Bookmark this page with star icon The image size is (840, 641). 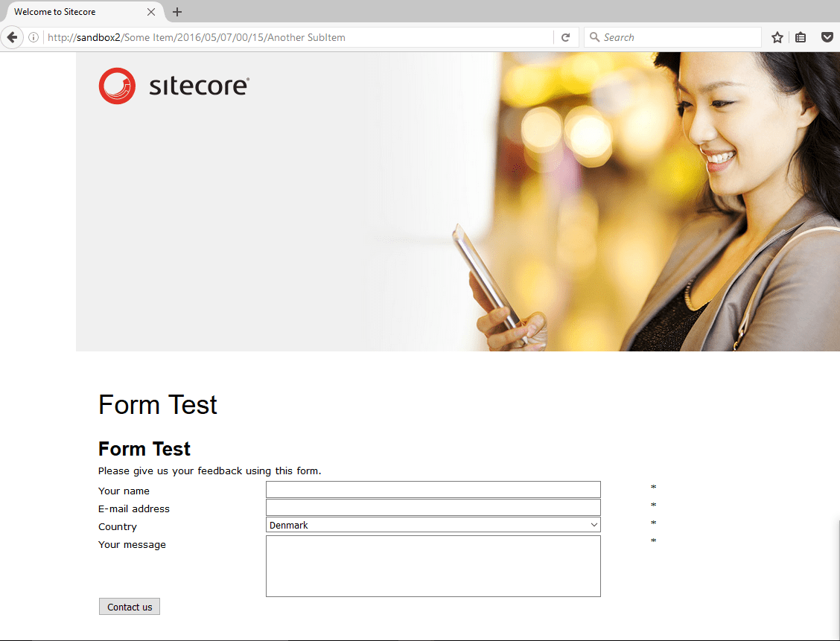point(777,37)
